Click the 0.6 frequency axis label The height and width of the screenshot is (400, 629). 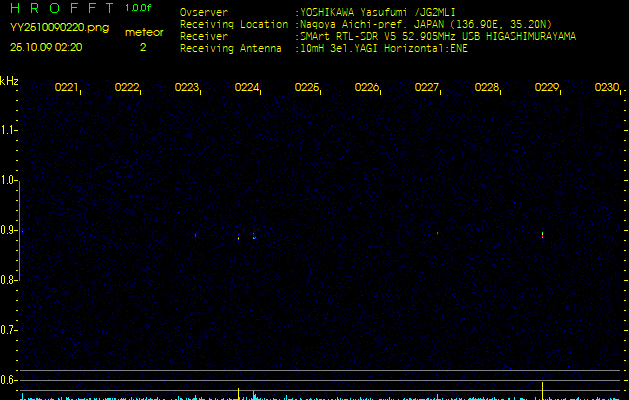point(8,380)
